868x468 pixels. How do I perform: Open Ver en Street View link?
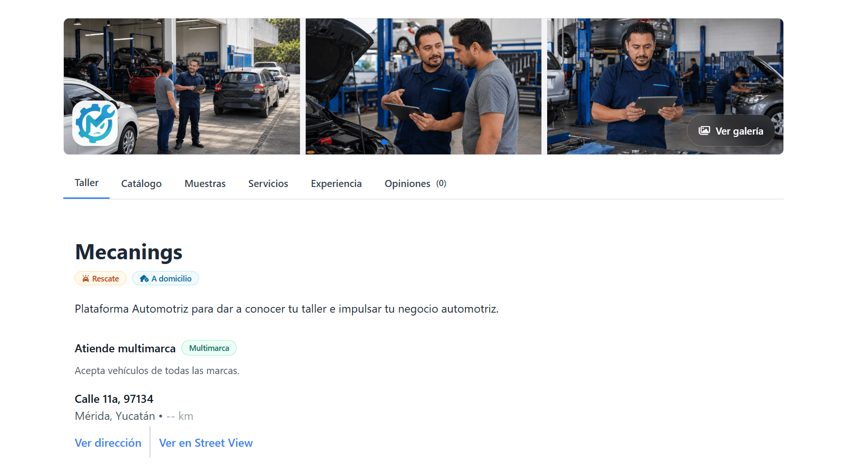tap(206, 443)
